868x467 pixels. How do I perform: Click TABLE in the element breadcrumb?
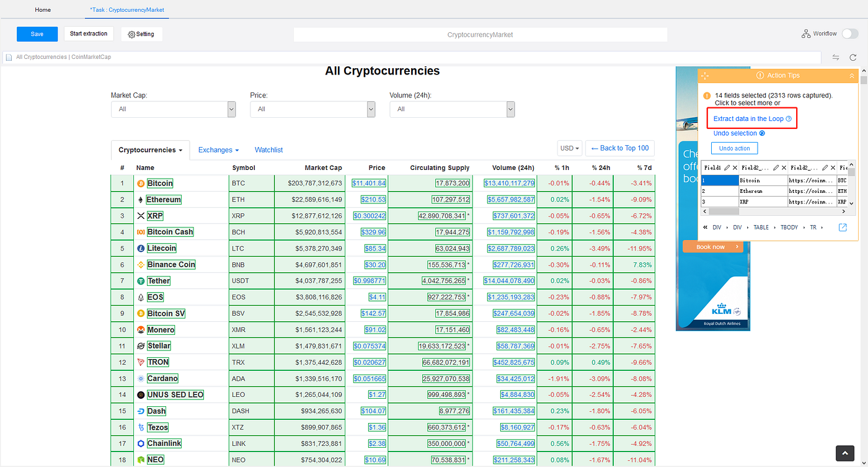761,228
